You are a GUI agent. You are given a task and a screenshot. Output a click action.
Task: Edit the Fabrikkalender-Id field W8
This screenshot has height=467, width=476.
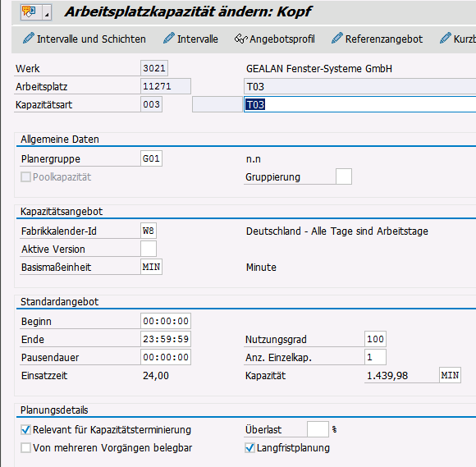[x=149, y=231]
